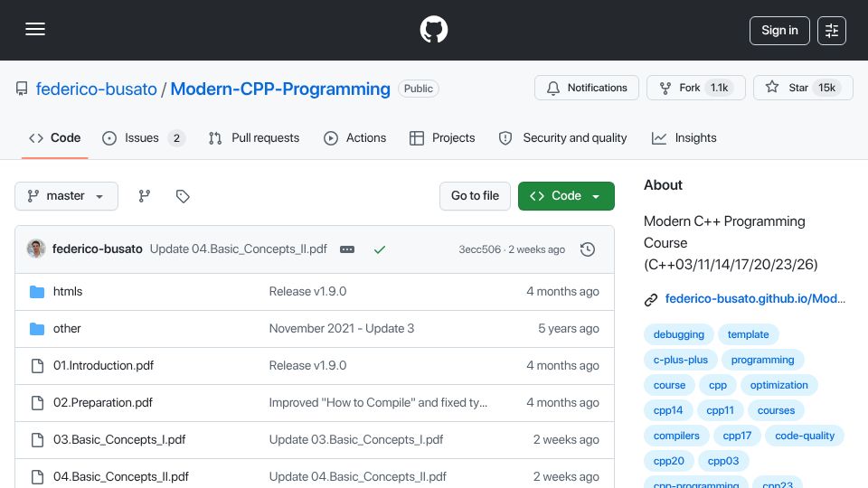Select the cpp topic tag
This screenshot has height=488, width=868.
[717, 385]
